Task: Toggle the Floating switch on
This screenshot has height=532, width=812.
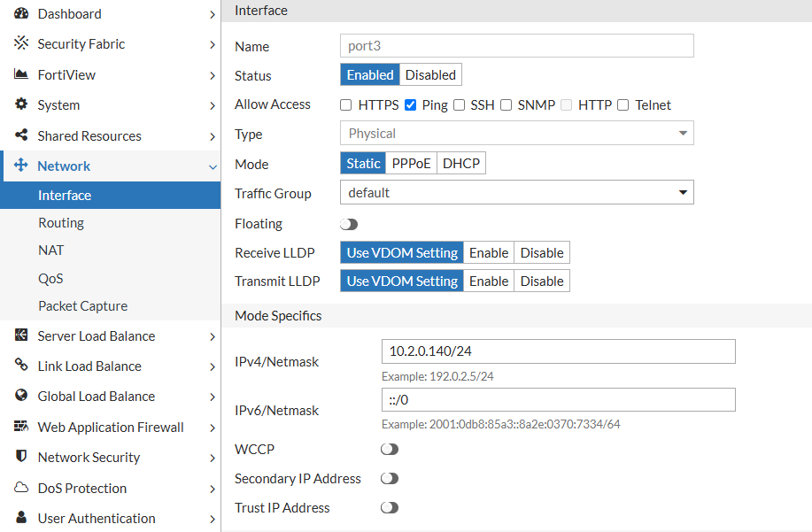Action: [348, 224]
